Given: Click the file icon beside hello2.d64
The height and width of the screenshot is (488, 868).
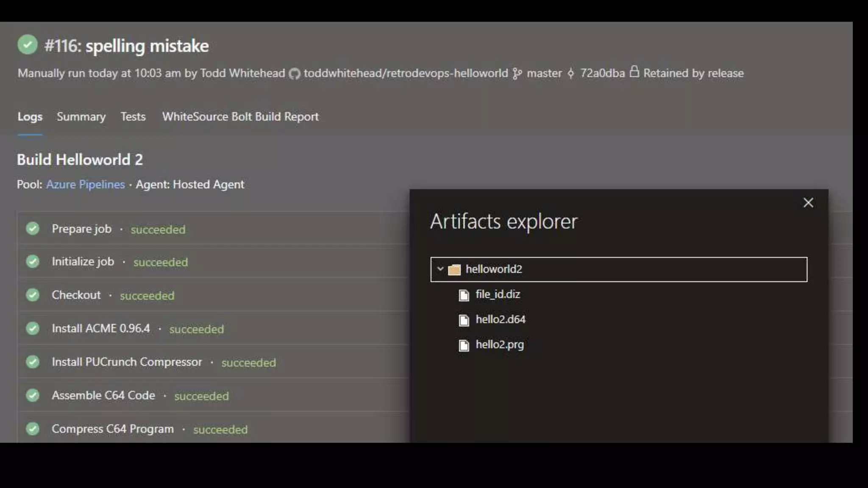Looking at the screenshot, I should click(464, 320).
